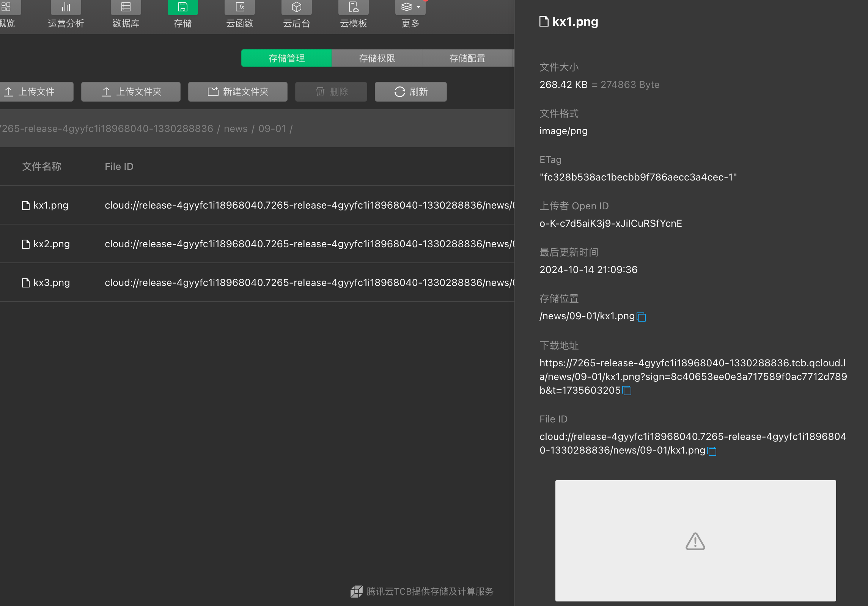Viewport: 868px width, 606px height.
Task: Click the details panel File ID value
Action: click(693, 443)
